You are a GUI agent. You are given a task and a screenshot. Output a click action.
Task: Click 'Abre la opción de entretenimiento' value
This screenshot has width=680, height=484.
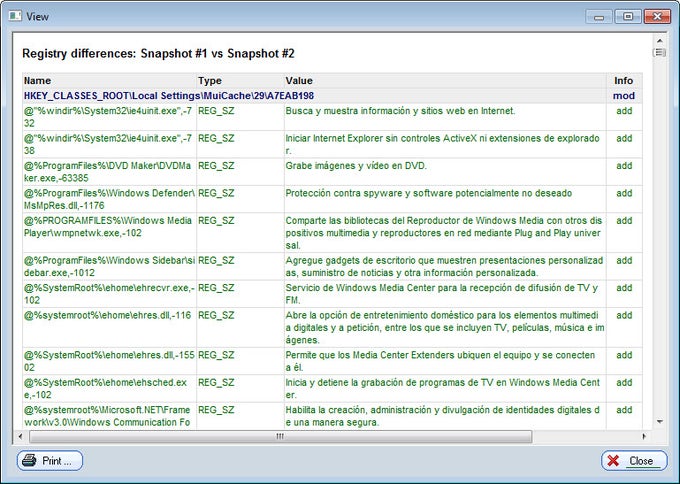445,327
